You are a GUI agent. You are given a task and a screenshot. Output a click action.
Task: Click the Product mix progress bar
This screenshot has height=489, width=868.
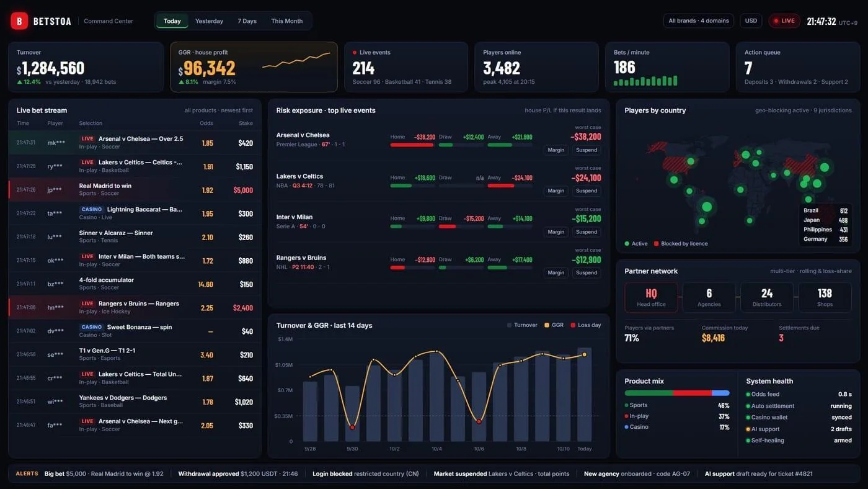677,393
